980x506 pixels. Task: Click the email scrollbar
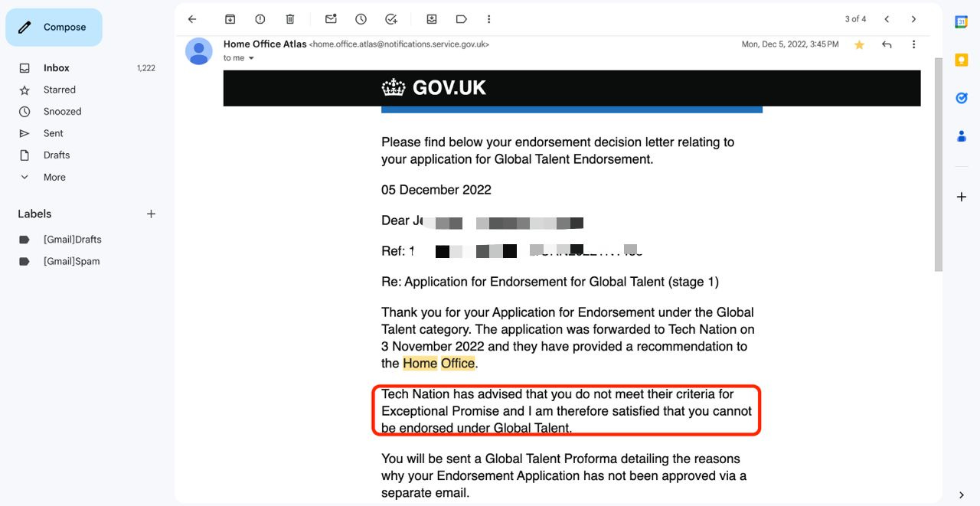[939, 165]
